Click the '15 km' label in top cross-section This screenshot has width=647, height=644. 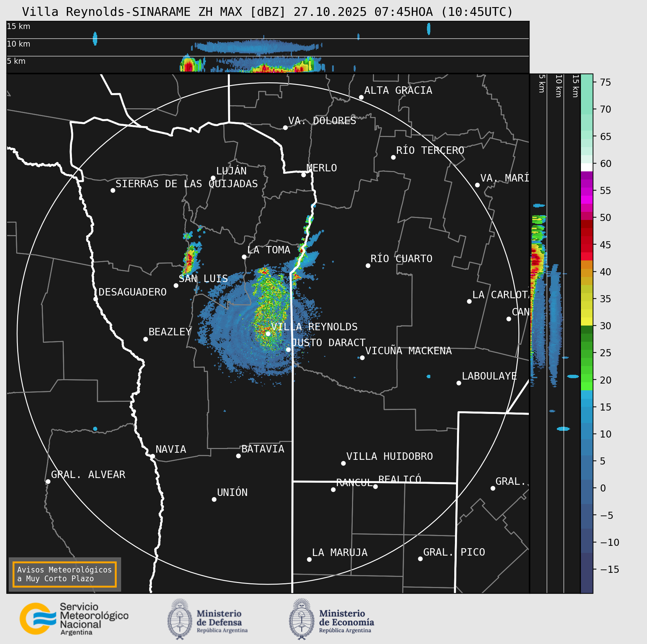19,26
